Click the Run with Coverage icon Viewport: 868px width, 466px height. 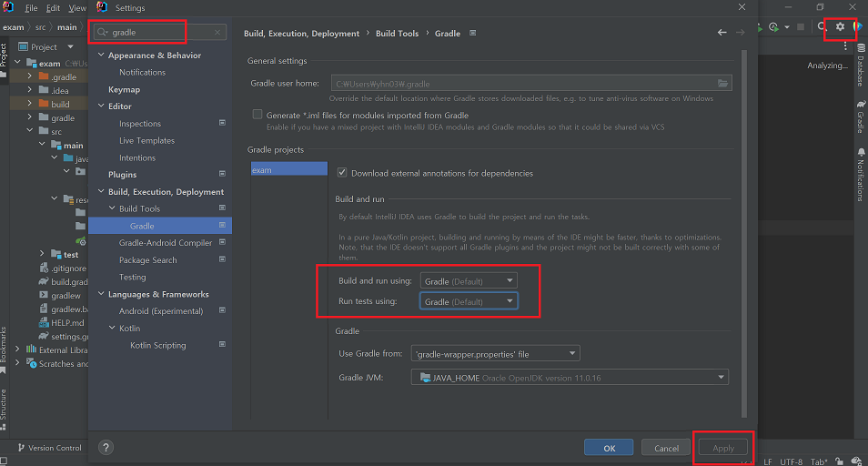pos(774,26)
